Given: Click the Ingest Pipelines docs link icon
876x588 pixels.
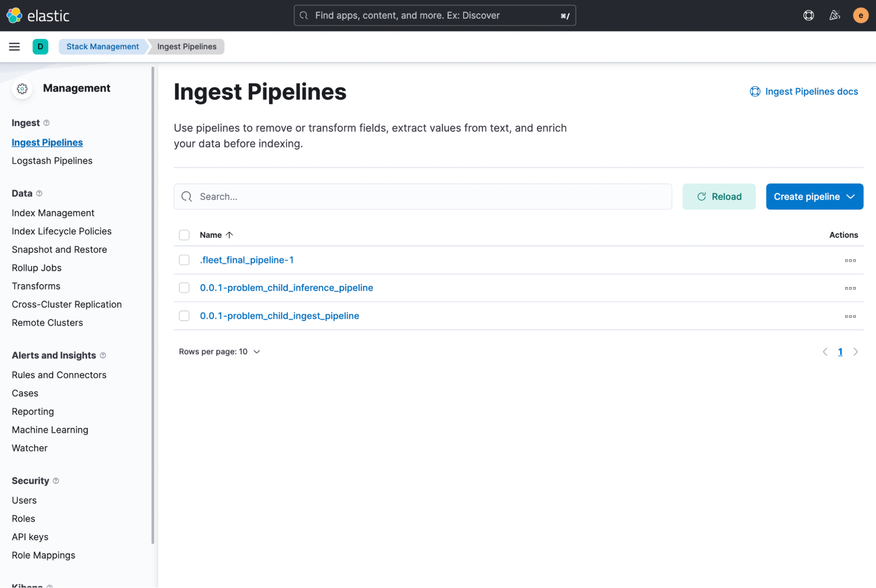Looking at the screenshot, I should 755,91.
